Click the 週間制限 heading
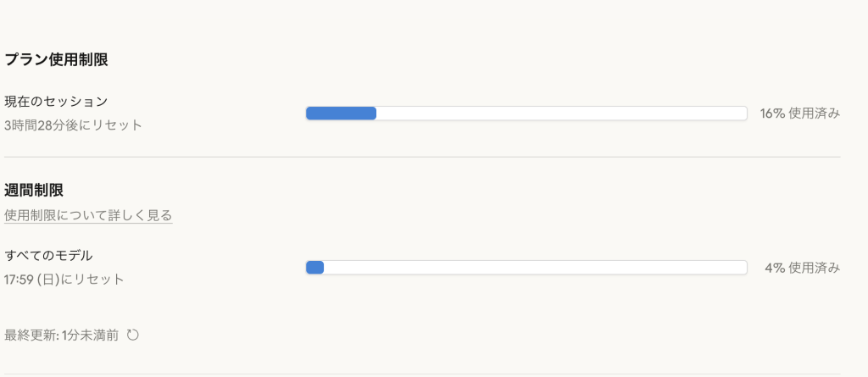868x377 pixels. coord(34,191)
